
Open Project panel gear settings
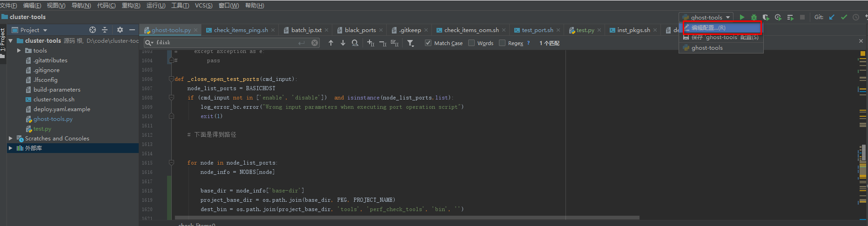tap(120, 30)
